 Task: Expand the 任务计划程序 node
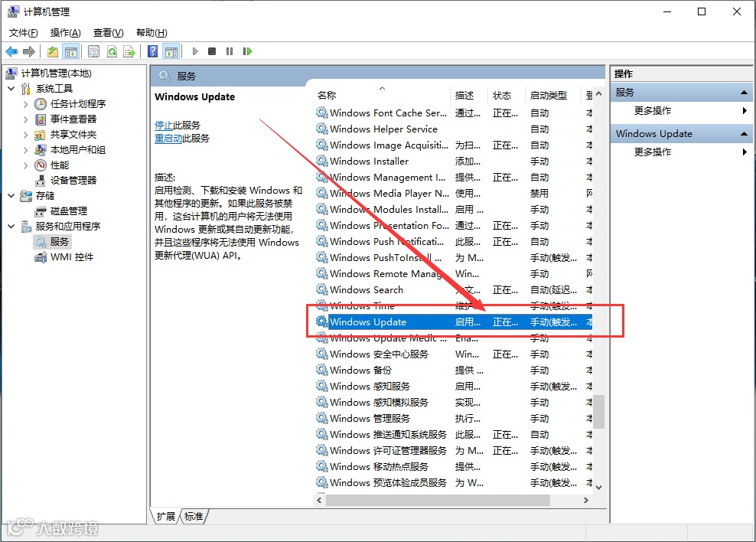point(25,103)
